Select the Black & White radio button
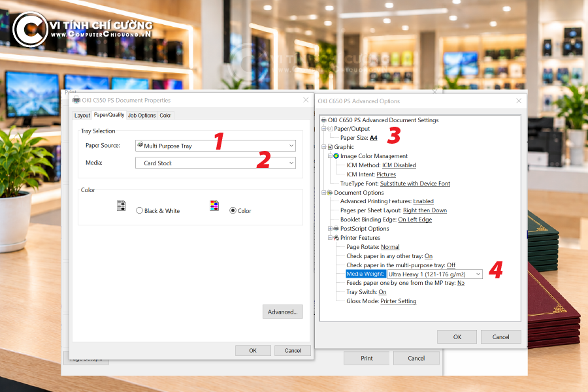588x392 pixels. point(140,210)
